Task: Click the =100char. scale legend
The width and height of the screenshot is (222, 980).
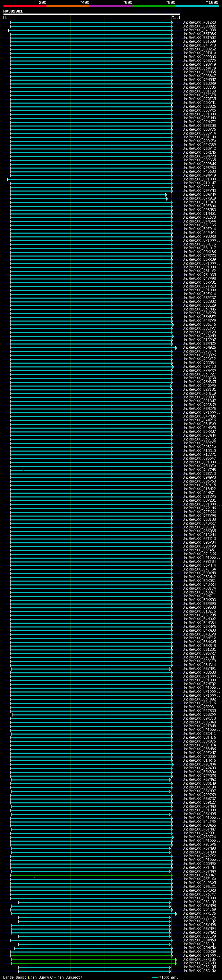Action: click(x=165, y=977)
